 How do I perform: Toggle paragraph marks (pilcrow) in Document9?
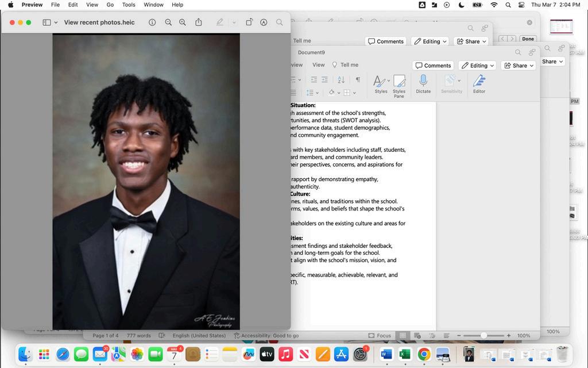coord(358,79)
